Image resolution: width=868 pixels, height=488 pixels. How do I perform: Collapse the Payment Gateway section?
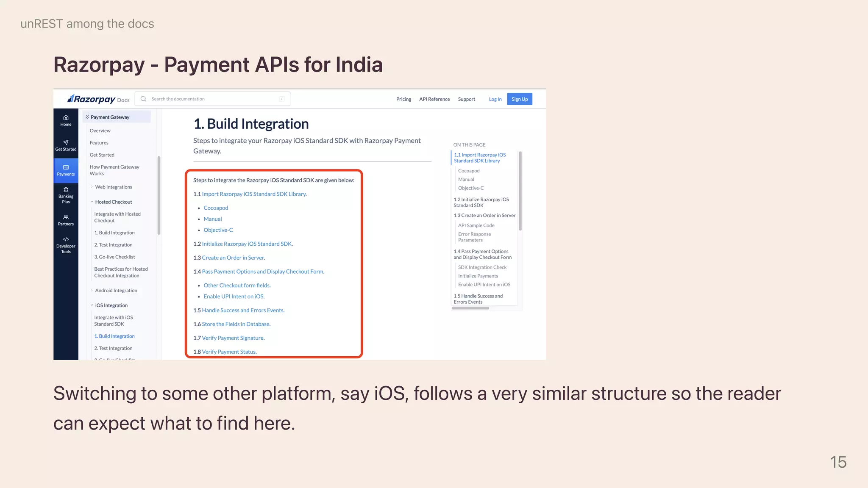tap(117, 117)
